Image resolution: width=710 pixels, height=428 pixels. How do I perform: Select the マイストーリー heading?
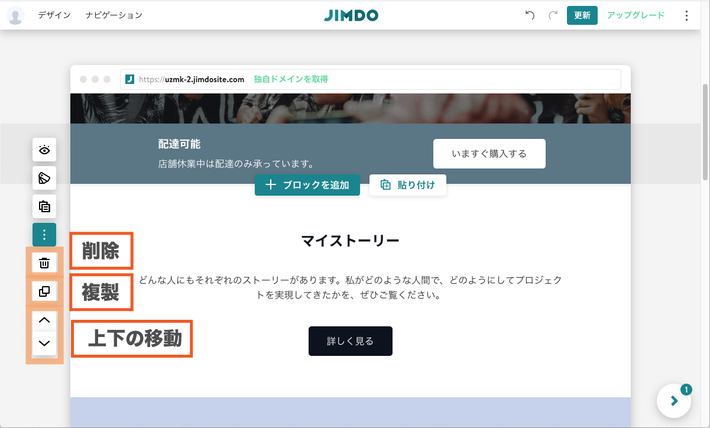tap(350, 240)
